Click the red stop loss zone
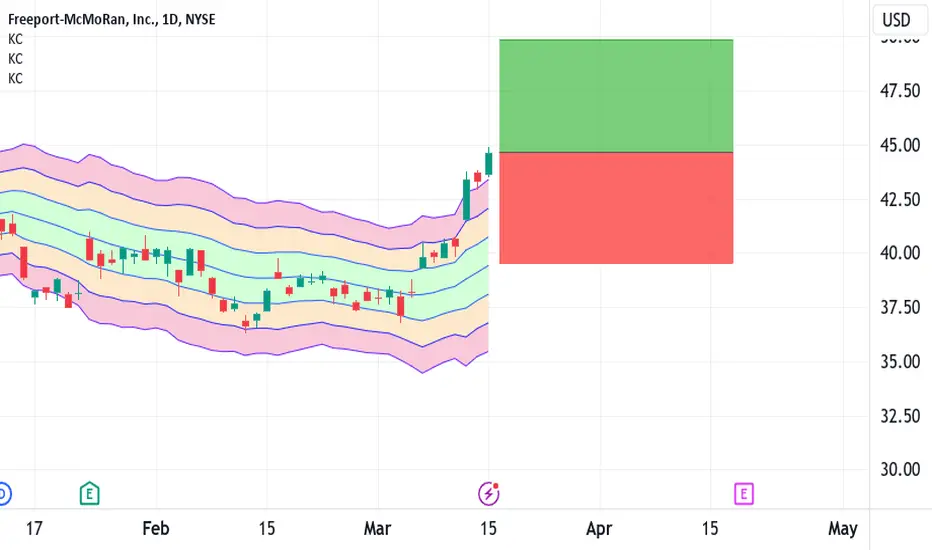This screenshot has height=550, width=932. [616, 208]
